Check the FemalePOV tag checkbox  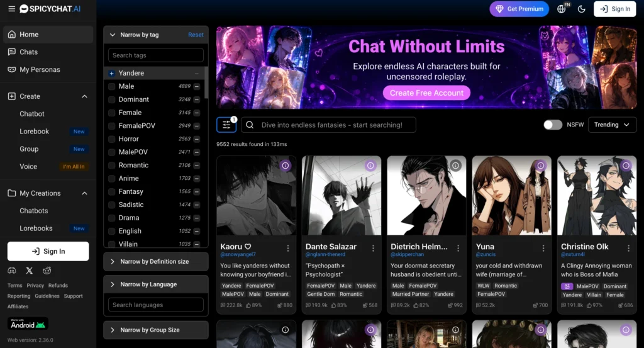pos(111,126)
